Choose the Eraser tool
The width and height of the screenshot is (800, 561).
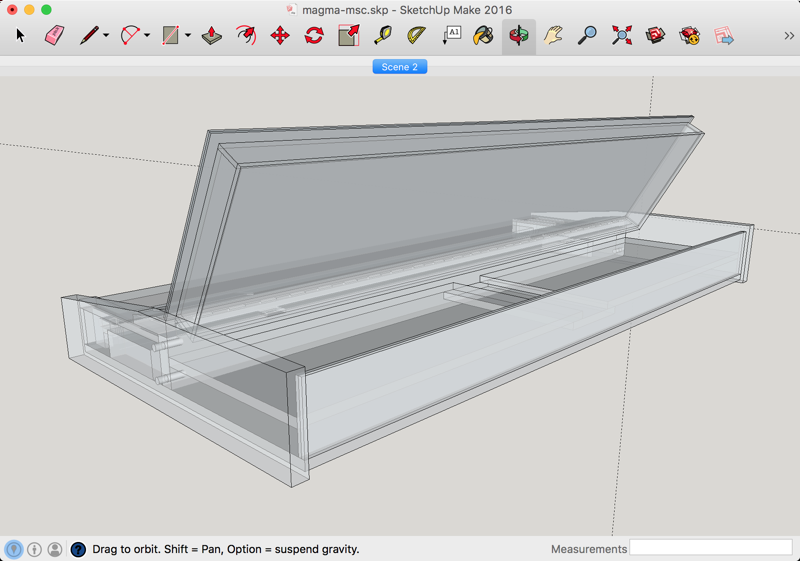[54, 36]
